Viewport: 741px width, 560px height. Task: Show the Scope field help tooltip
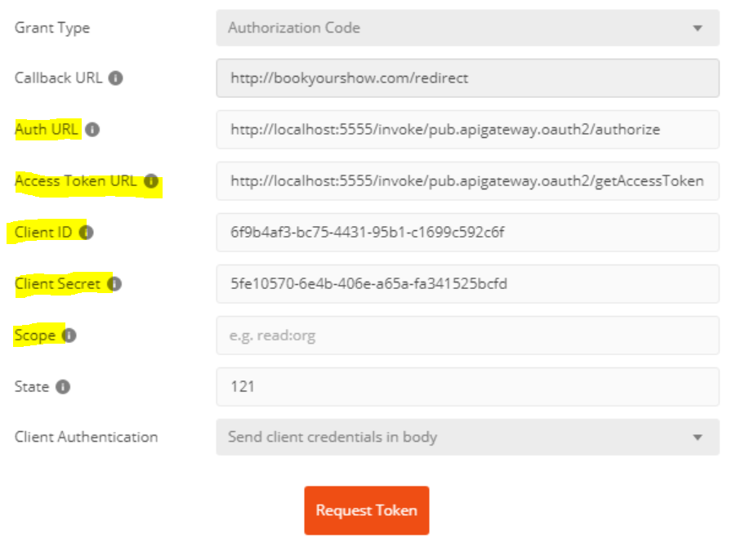click(70, 335)
